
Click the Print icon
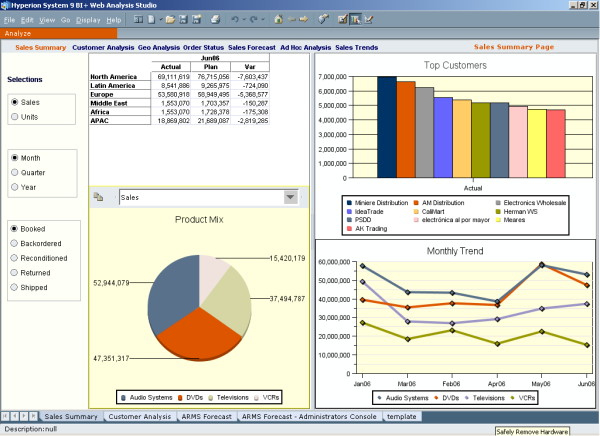tap(215, 19)
